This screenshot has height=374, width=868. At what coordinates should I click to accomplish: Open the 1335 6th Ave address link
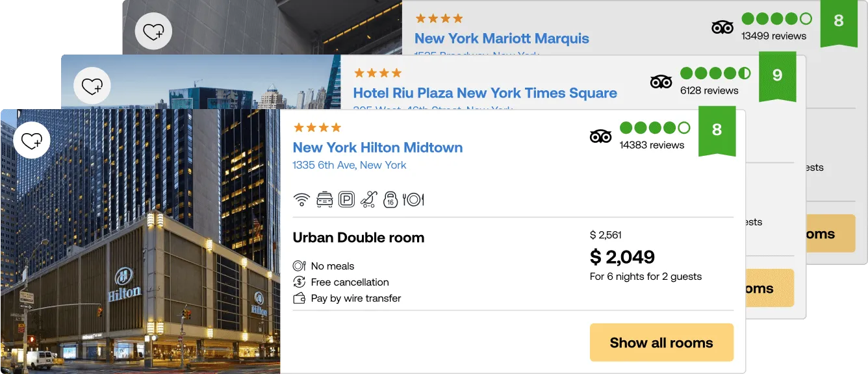(x=349, y=165)
